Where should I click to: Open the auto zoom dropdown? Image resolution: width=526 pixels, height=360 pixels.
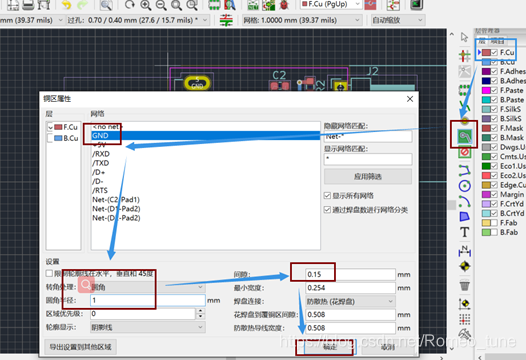tap(398, 20)
